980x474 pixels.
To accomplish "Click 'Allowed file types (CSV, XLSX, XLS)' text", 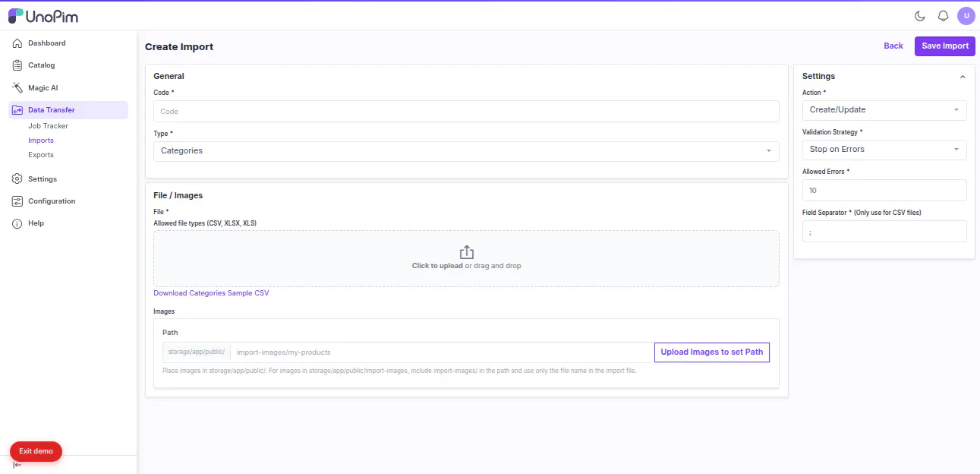I will point(205,223).
